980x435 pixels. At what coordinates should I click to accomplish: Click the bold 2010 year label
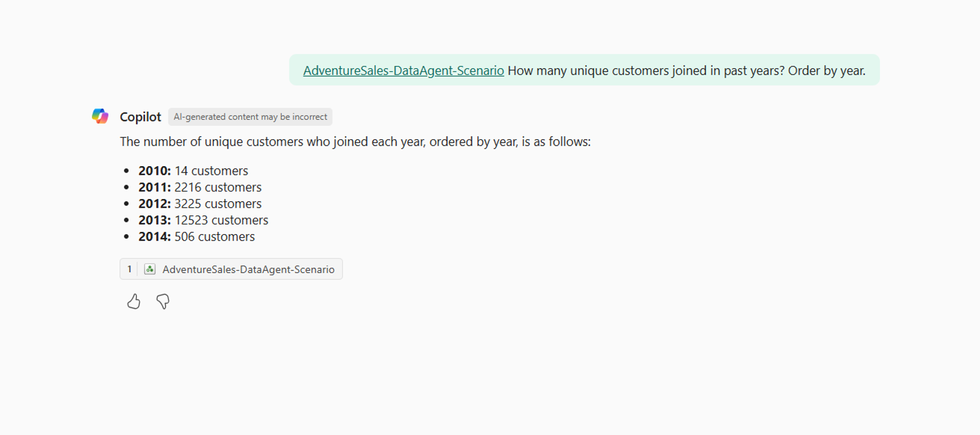(x=154, y=171)
